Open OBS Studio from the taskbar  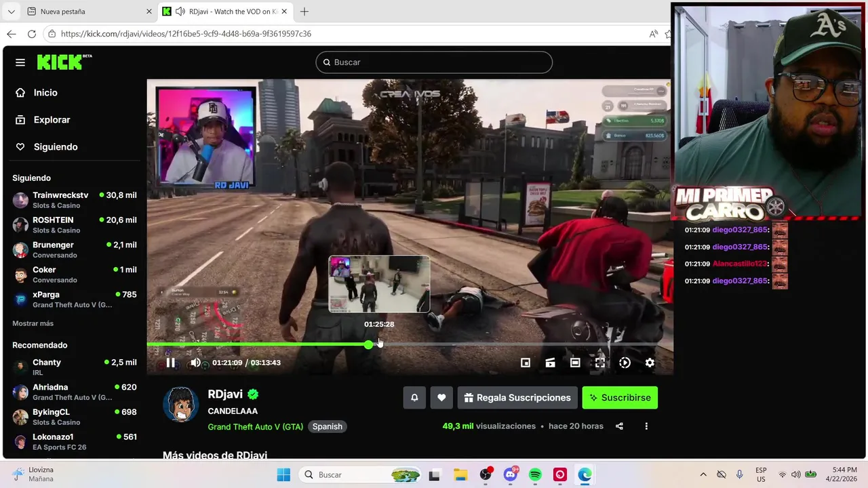(486, 475)
